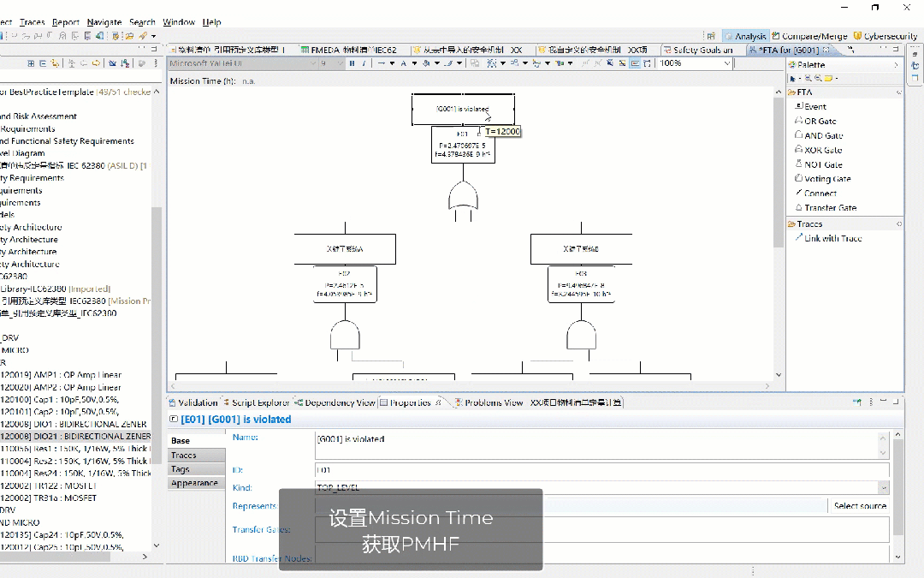This screenshot has width=924, height=578.
Task: Open the 100% zoom level dropdown
Action: point(726,63)
